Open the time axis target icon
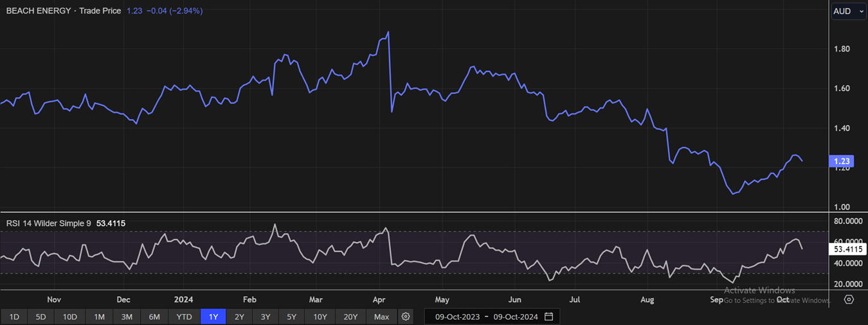 [849, 299]
